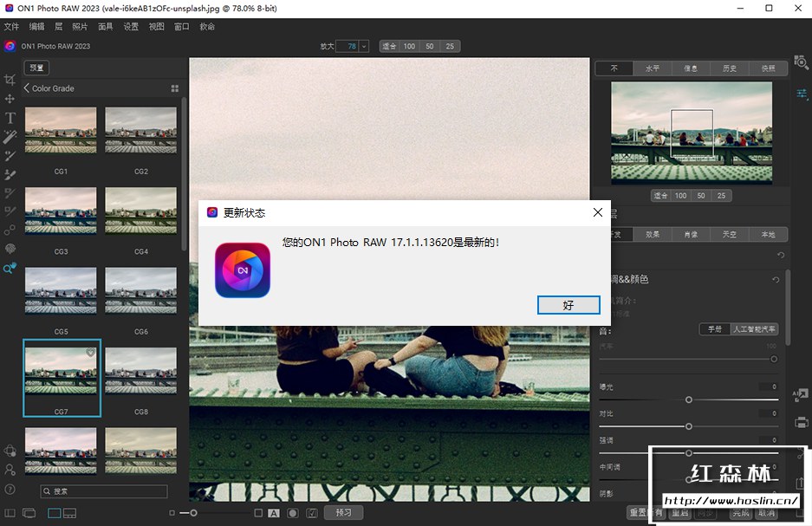Open the Mask menu

click(106, 26)
